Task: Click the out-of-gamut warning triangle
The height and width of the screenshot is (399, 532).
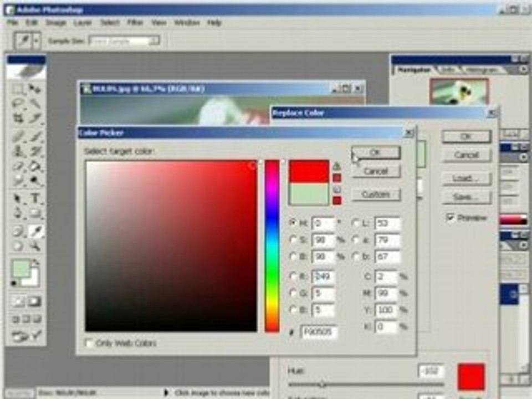Action: pos(336,166)
